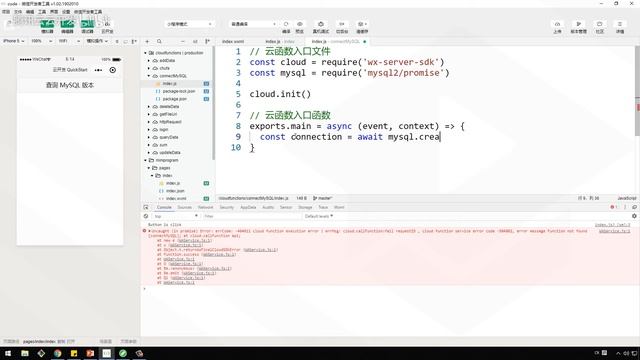Expand the addData cloud function folder
The image size is (640, 360).
[x=149, y=61]
